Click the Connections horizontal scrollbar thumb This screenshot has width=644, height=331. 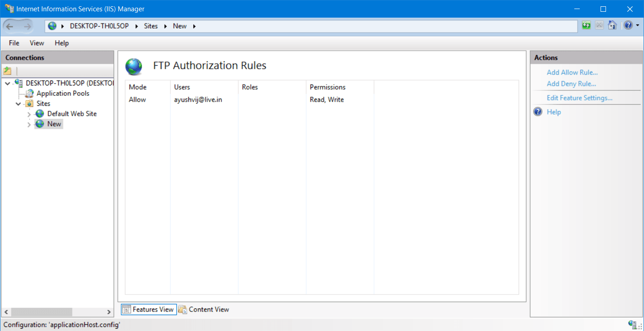point(42,312)
